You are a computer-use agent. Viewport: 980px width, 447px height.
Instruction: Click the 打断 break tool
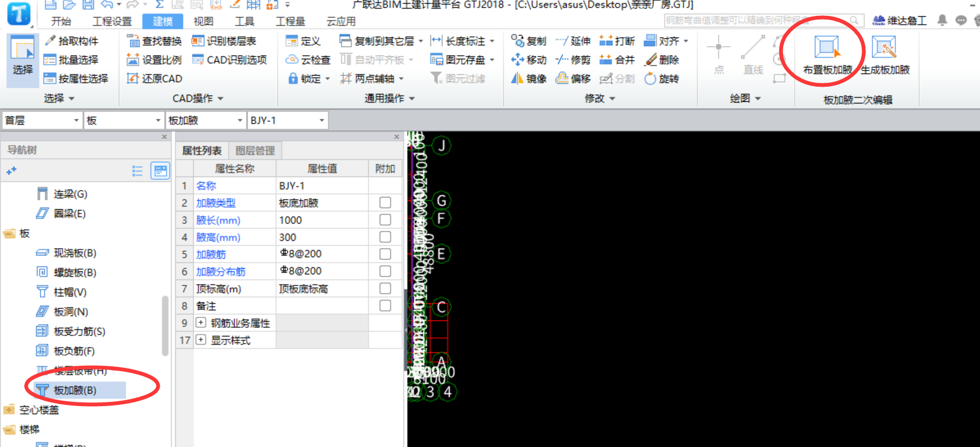pos(617,41)
